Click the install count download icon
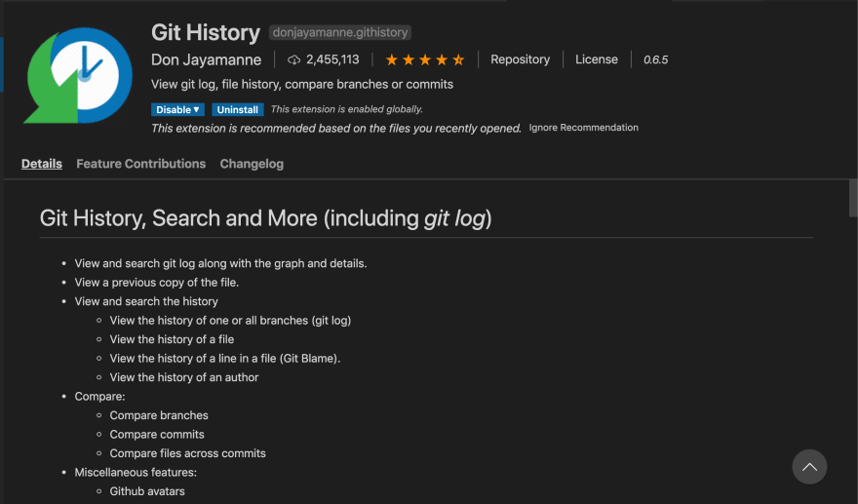Image resolution: width=858 pixels, height=504 pixels. click(x=293, y=59)
